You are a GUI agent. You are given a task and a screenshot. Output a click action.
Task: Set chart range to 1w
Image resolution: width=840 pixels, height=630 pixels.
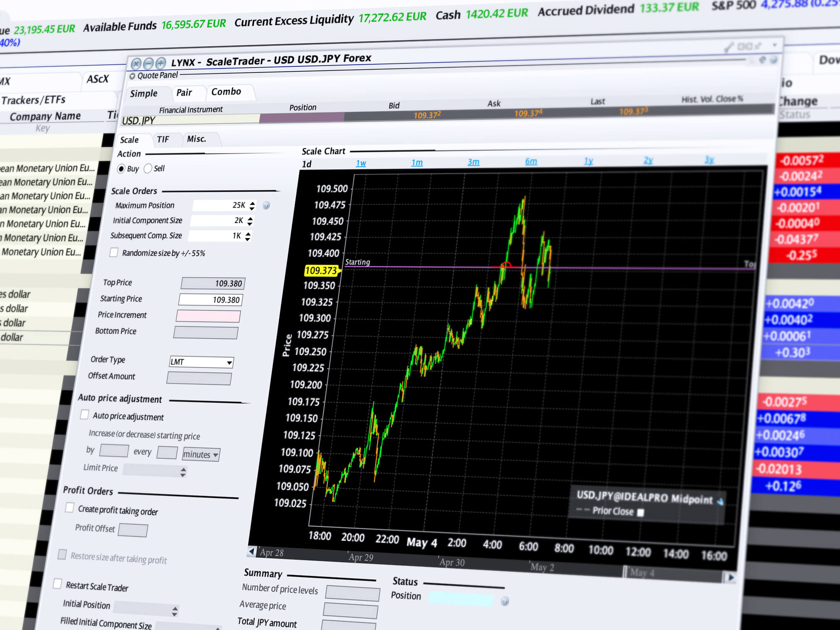pyautogui.click(x=361, y=163)
